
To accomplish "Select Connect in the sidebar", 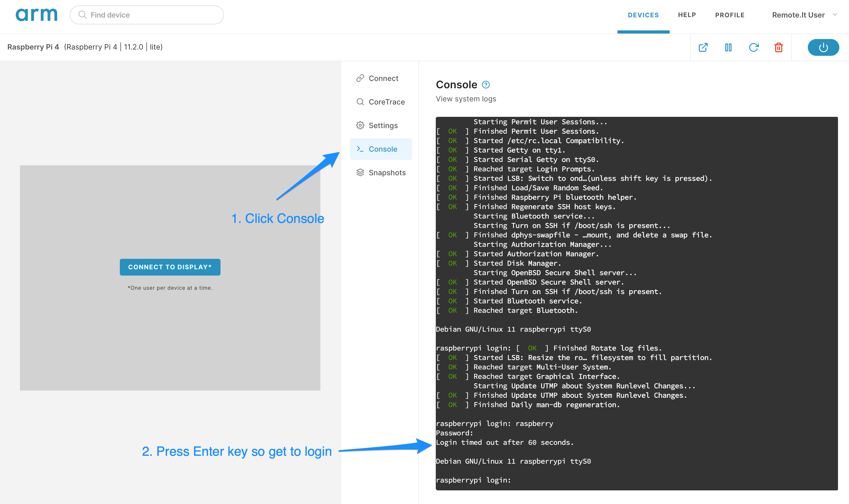I will (x=381, y=78).
